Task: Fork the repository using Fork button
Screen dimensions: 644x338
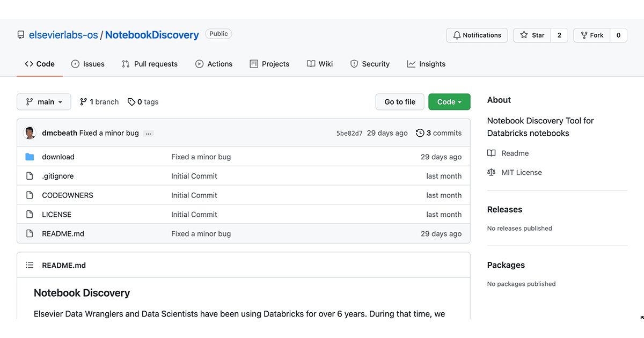Action: [591, 35]
